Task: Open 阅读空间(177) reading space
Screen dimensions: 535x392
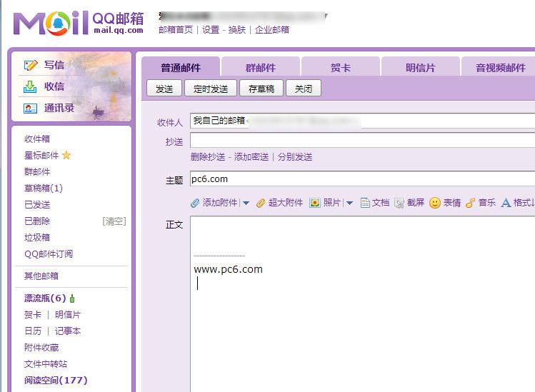Action: [56, 380]
